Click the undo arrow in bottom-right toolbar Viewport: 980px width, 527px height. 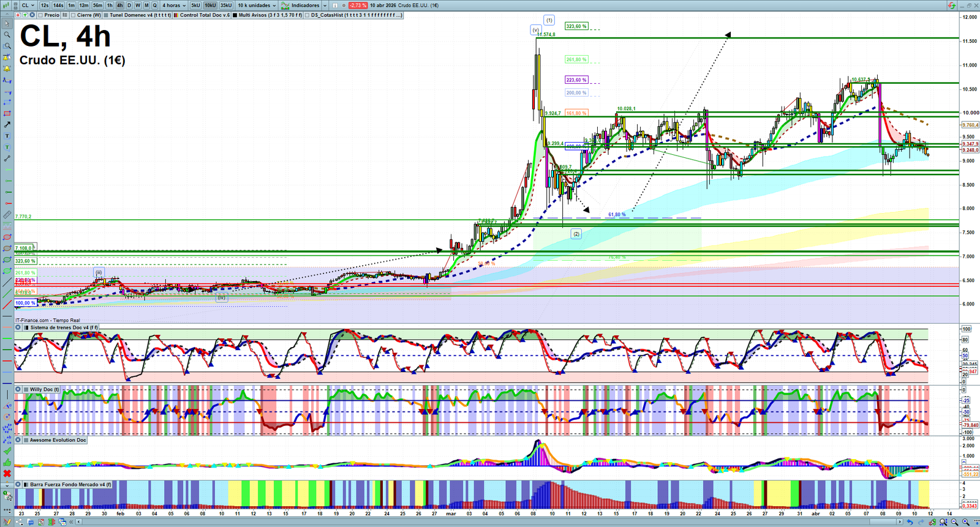coord(910,522)
